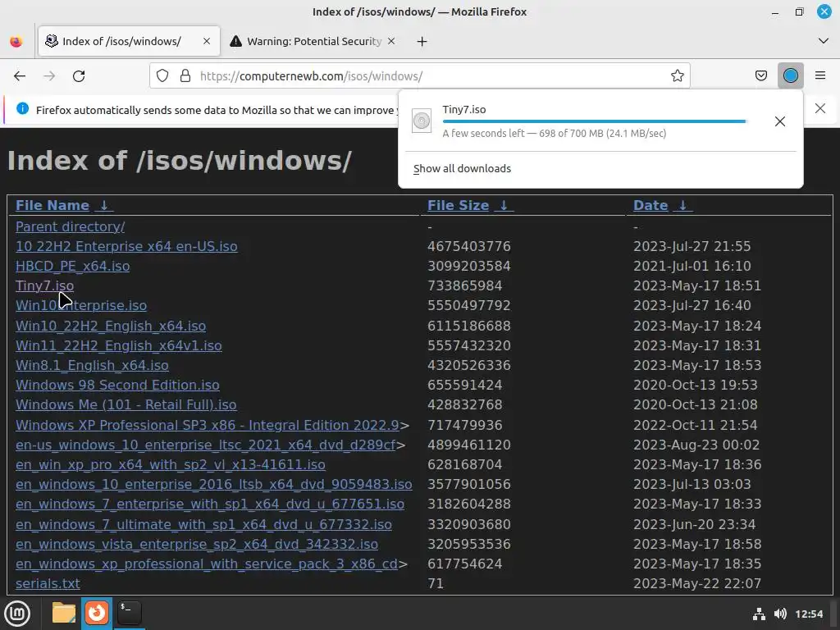Download en_windows_7_ultimate_with_sp1 iso
The image size is (840, 630).
[x=203, y=524]
